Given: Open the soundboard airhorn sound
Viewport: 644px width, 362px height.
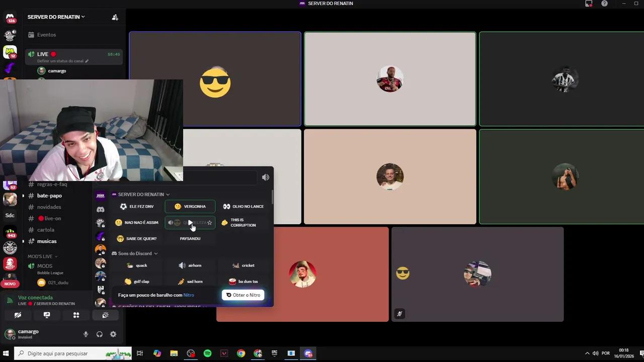Looking at the screenshot, I should [190, 265].
